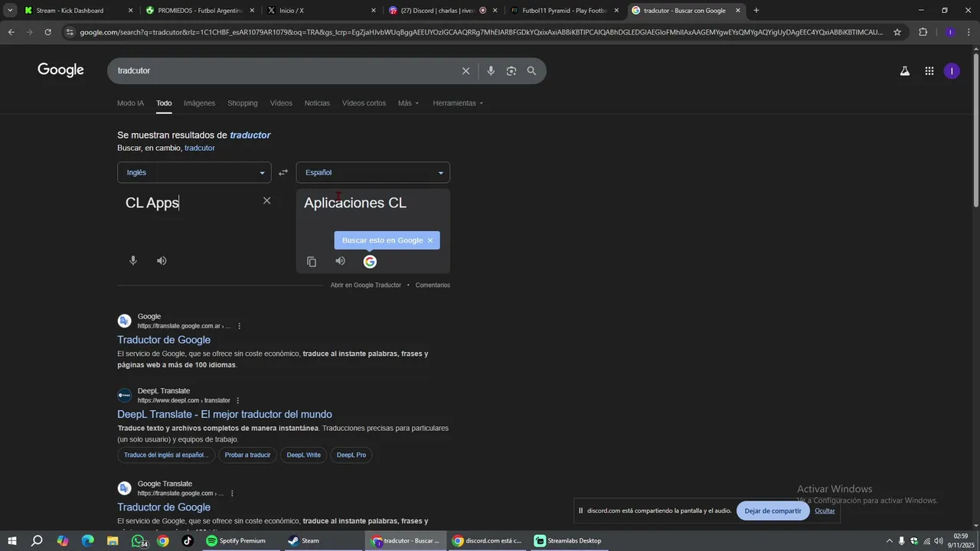Dismiss the Buscar esto en Google tooltip

click(430, 240)
